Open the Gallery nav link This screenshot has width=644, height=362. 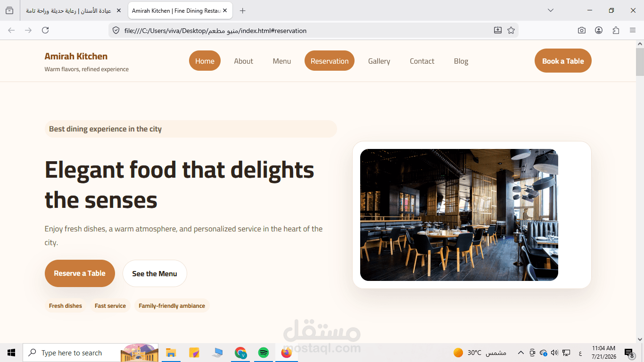point(379,61)
